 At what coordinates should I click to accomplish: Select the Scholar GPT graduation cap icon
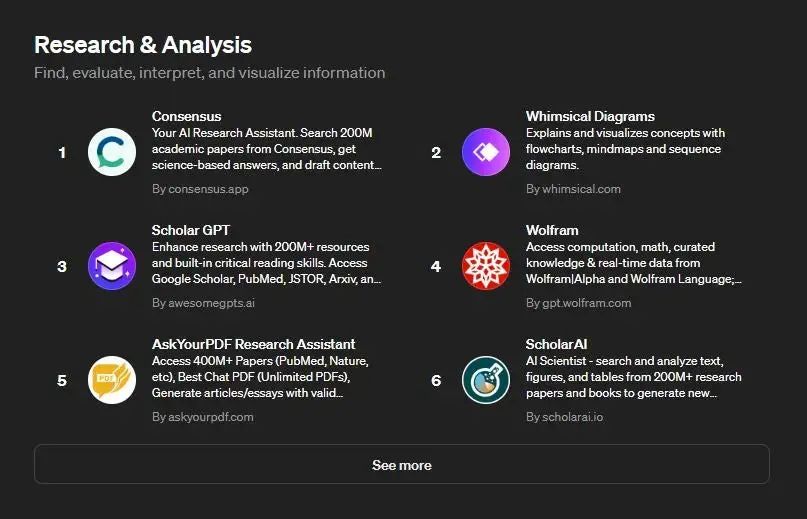(112, 266)
